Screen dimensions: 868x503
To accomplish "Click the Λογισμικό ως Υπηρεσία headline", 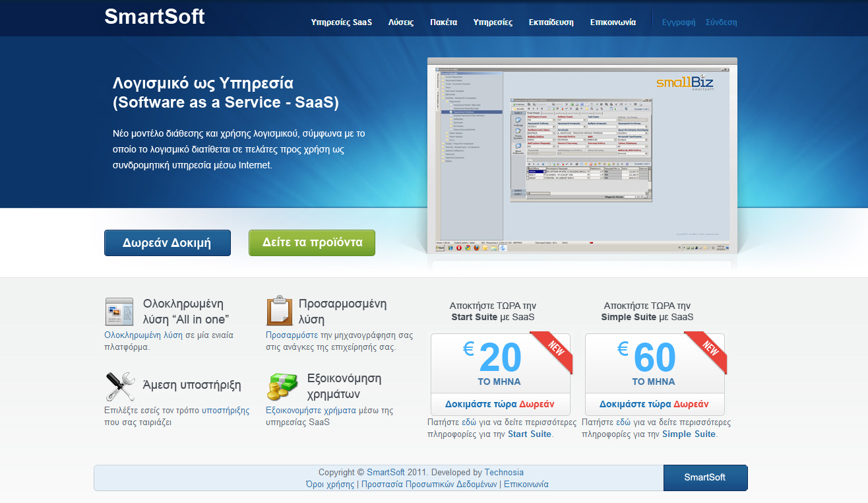I will [226, 93].
